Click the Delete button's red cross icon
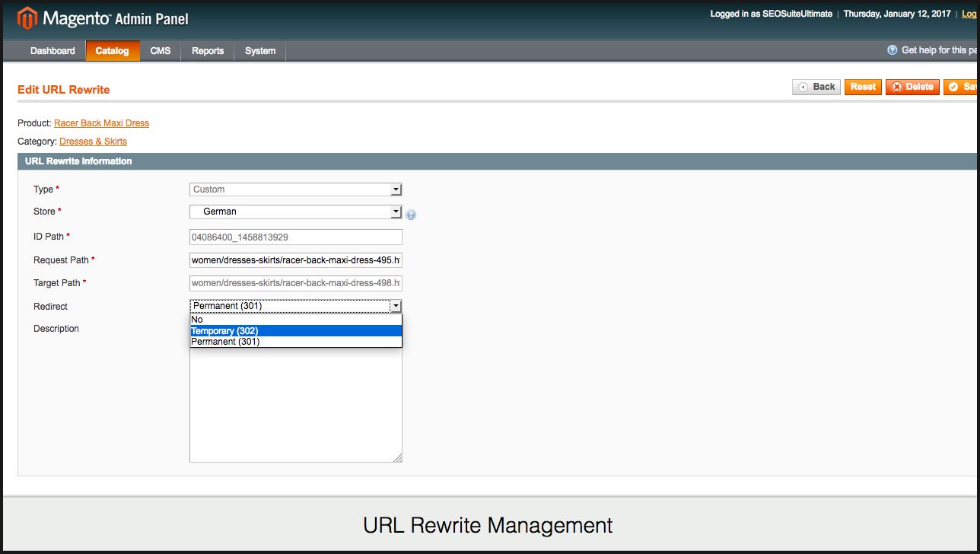Image resolution: width=980 pixels, height=554 pixels. (896, 87)
